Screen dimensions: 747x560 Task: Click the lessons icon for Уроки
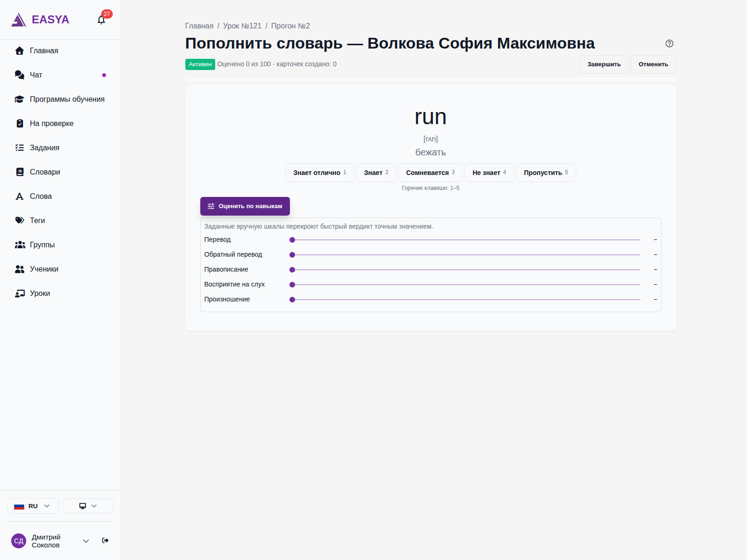pyautogui.click(x=20, y=293)
